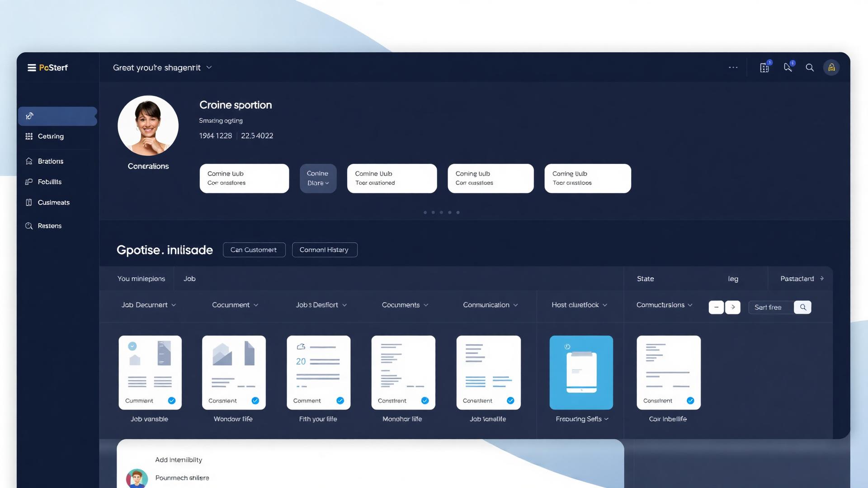Switch to the Job tab
This screenshot has height=488, width=868.
(x=189, y=279)
